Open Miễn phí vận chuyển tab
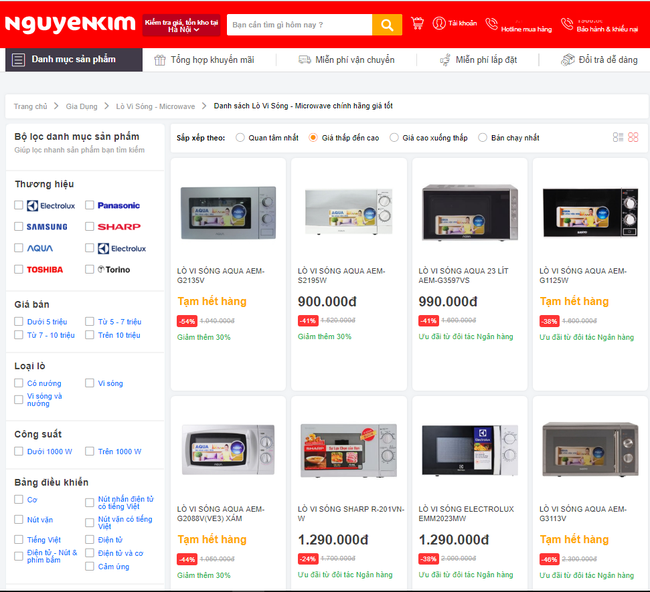This screenshot has height=592, width=650. click(x=347, y=60)
